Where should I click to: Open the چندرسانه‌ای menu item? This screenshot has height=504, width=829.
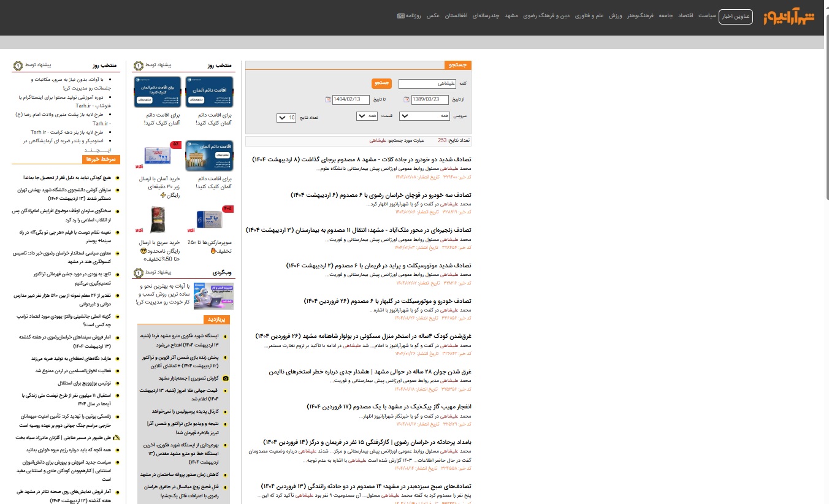pyautogui.click(x=486, y=15)
